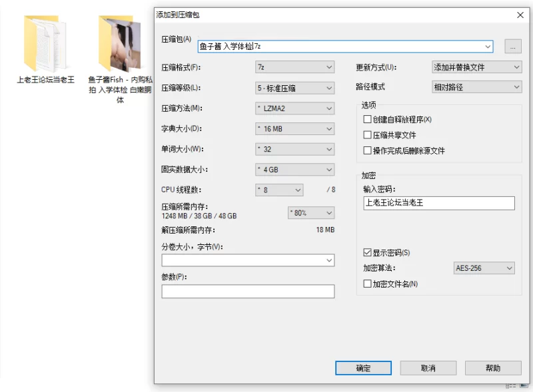Click the 输入密码 password field
This screenshot has height=392, width=533.
439,203
